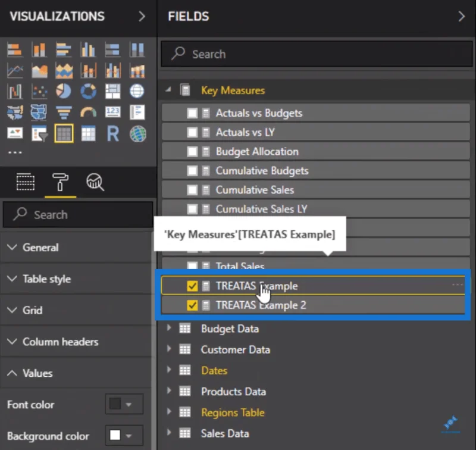Select the card 123 visualization icon
This screenshot has height=450, width=476.
[112, 112]
